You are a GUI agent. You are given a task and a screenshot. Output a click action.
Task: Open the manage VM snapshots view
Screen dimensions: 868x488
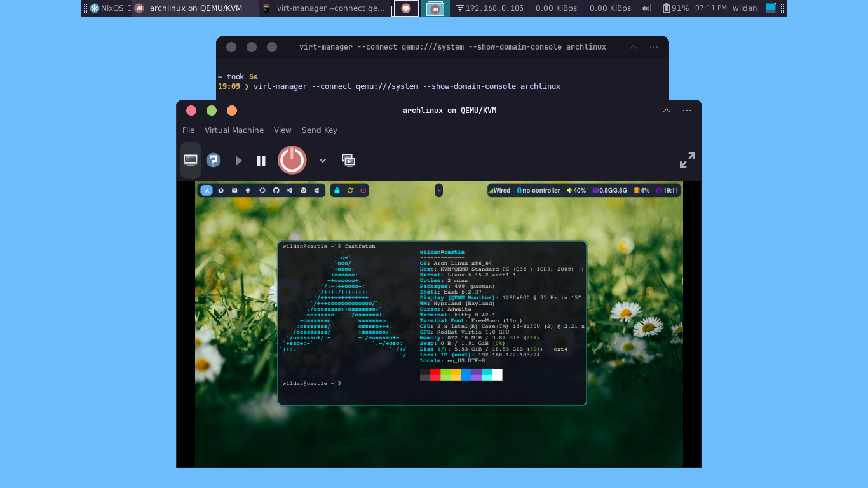coord(348,160)
